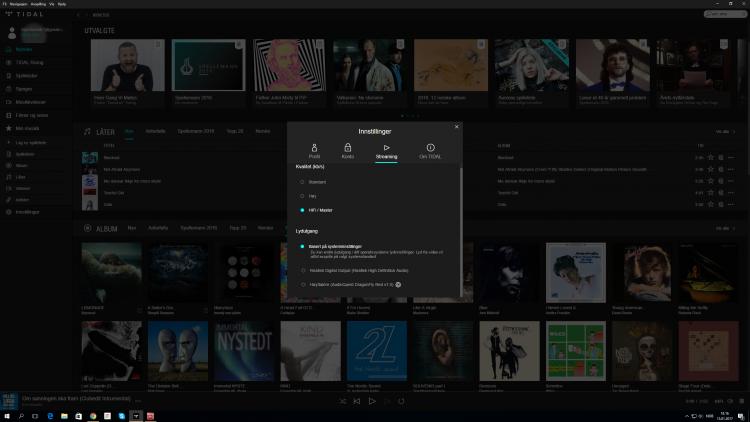Open the Profil tab in Innstillinger
The height and width of the screenshot is (422, 750).
click(x=314, y=151)
